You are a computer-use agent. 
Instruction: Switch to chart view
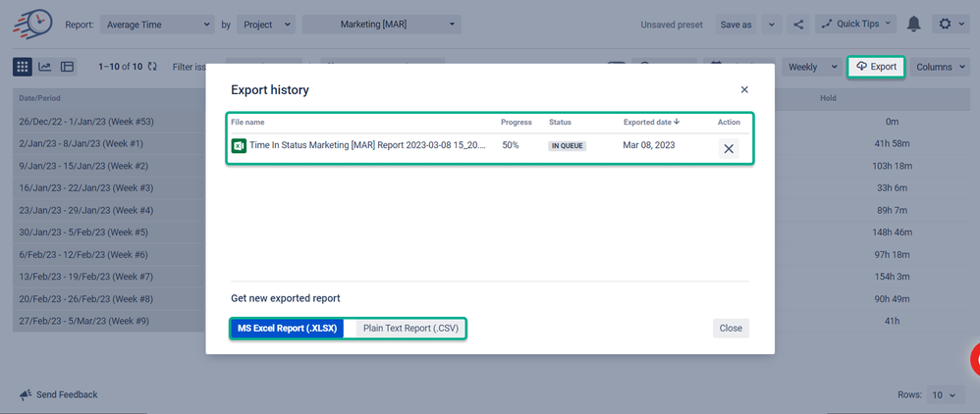[x=44, y=67]
